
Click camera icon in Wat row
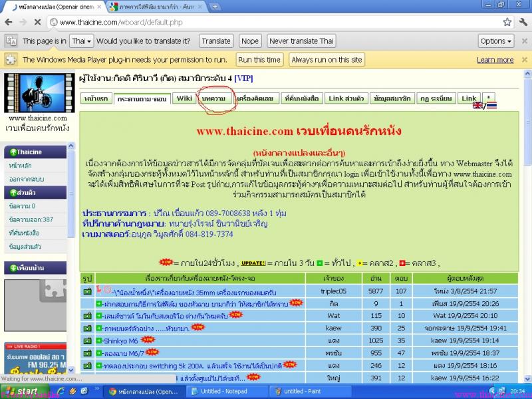click(88, 316)
